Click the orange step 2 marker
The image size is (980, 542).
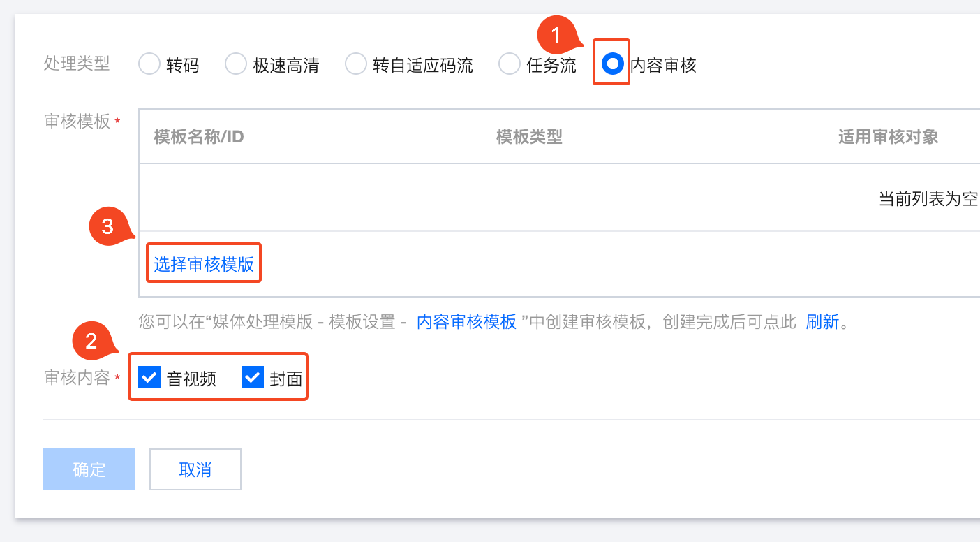(x=91, y=342)
